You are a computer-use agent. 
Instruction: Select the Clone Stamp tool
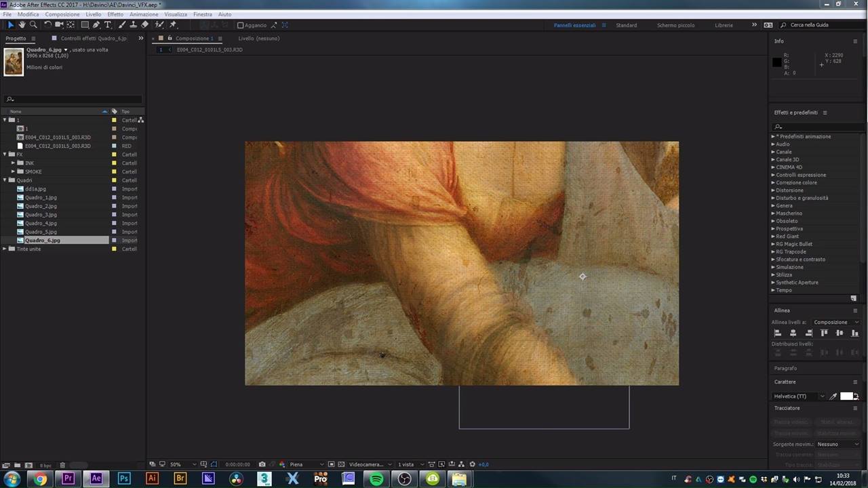coord(133,25)
